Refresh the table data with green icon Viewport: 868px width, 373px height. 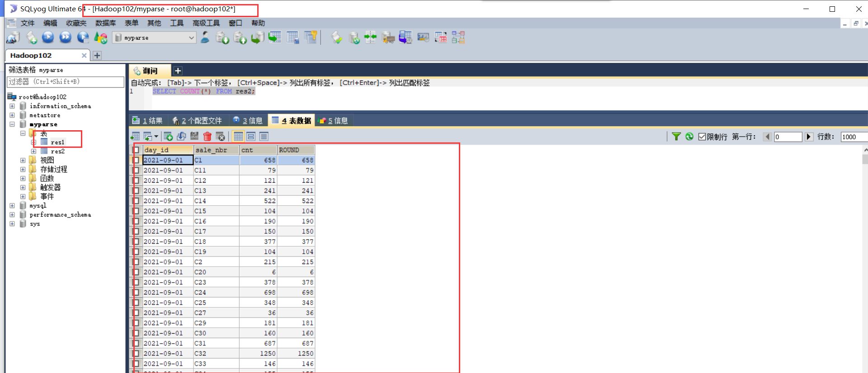pos(689,137)
